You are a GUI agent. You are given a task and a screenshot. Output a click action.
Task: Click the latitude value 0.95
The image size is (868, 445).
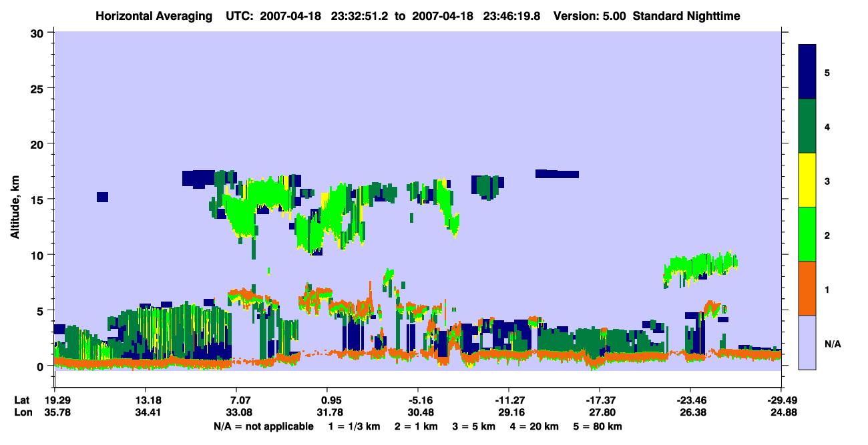coord(329,400)
